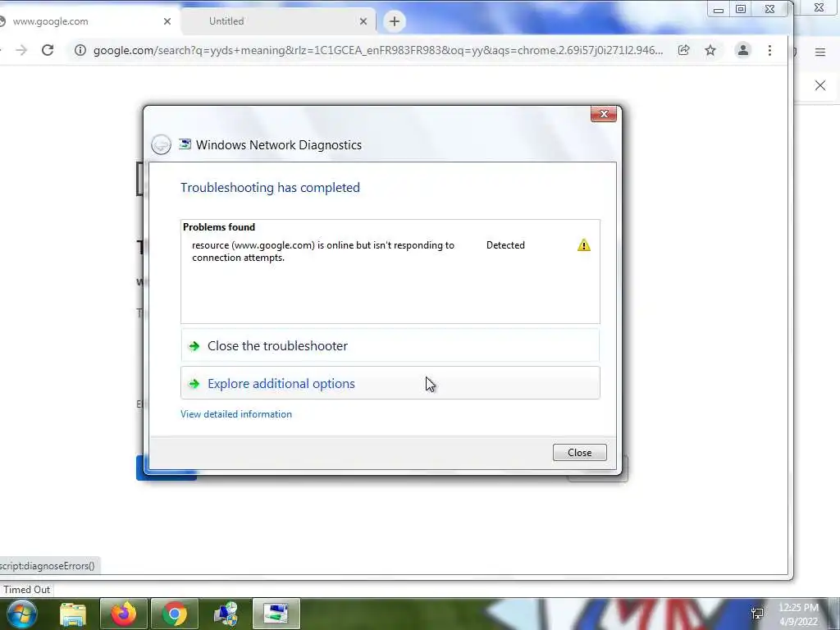
Task: Select the detected problem description text
Action: 323,251
